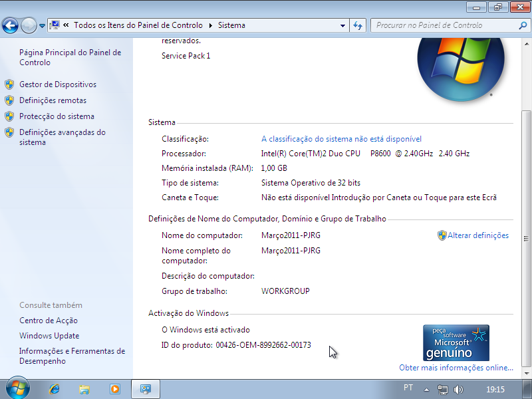Screen dimensions: 532x399
Task: Click the refresh button next to address bar
Action: [358, 25]
